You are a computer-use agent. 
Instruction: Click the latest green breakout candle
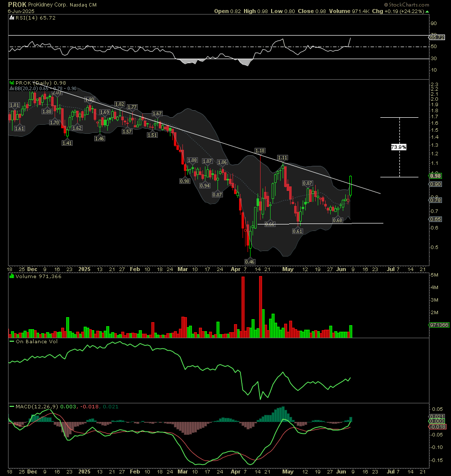pyautogui.click(x=351, y=186)
